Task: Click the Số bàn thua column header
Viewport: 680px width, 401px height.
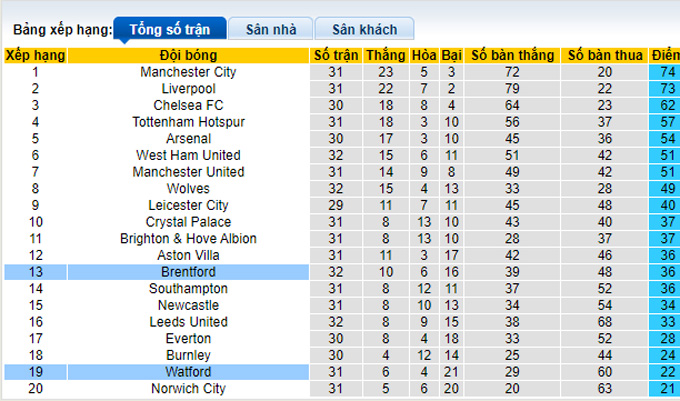Action: (604, 55)
